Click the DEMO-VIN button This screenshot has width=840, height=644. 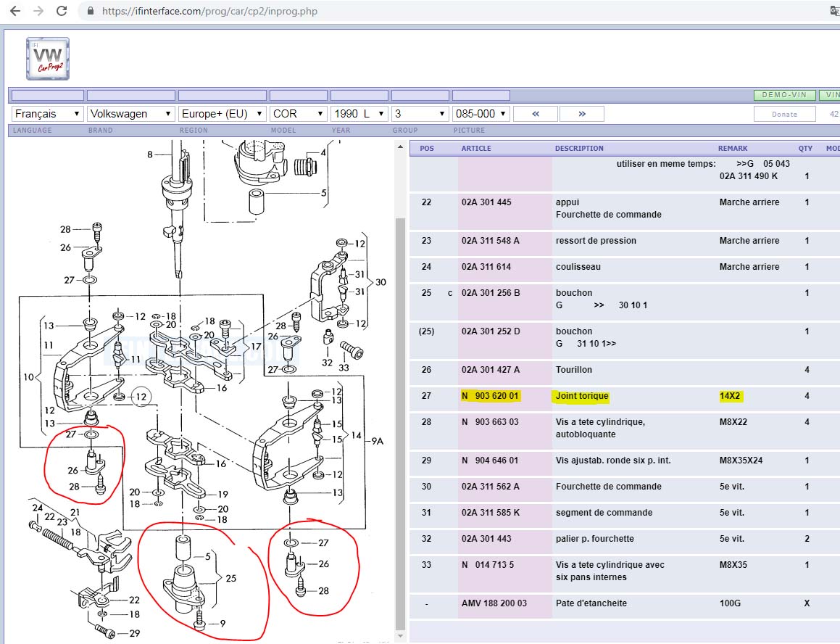point(784,95)
